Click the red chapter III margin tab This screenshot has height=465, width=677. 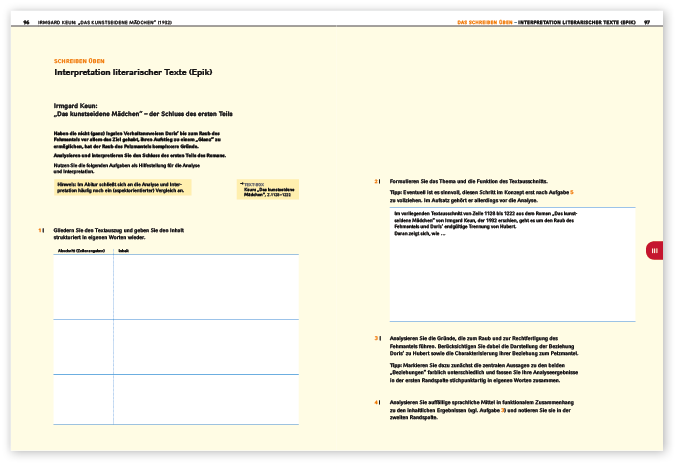pos(654,251)
